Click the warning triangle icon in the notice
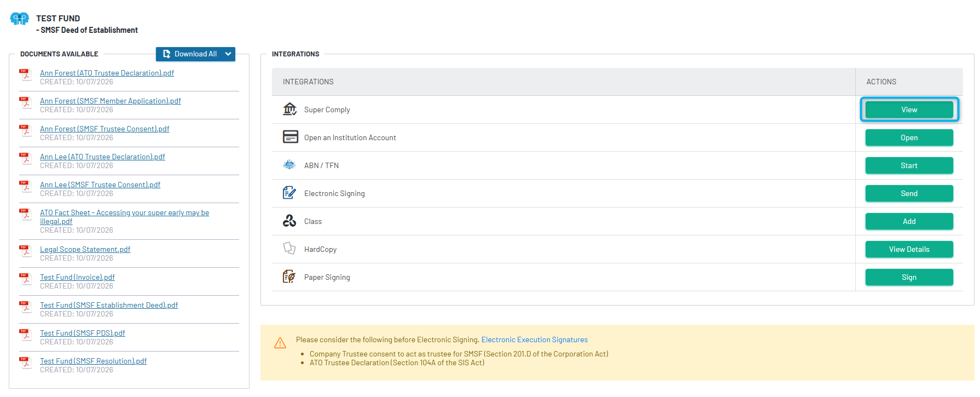Viewport: 980px width, 397px height. [280, 343]
